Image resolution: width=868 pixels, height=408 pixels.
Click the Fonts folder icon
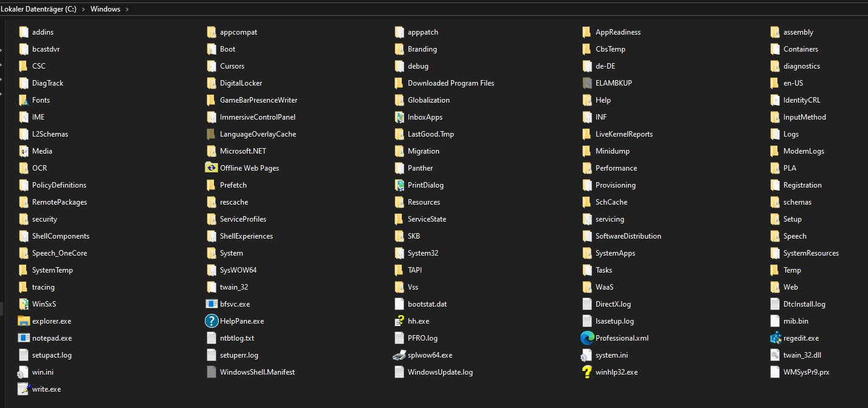click(x=23, y=100)
